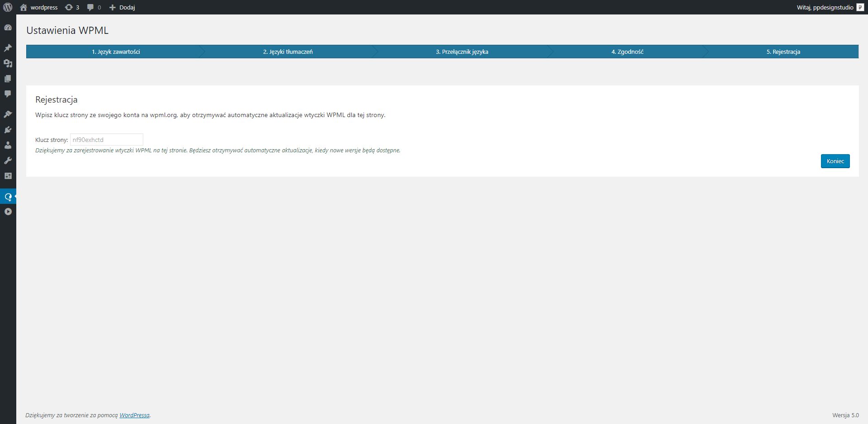The height and width of the screenshot is (424, 868).
Task: Open comments bubble in admin bar
Action: 94,7
